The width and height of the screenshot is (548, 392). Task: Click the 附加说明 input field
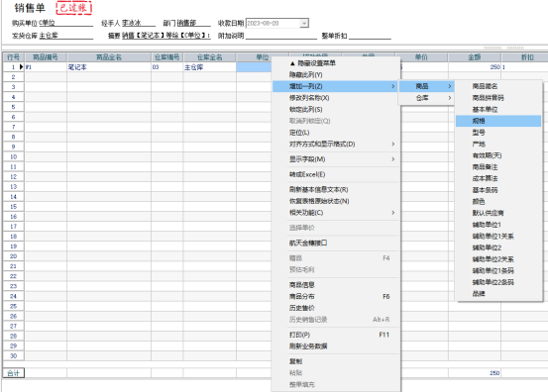pos(281,36)
